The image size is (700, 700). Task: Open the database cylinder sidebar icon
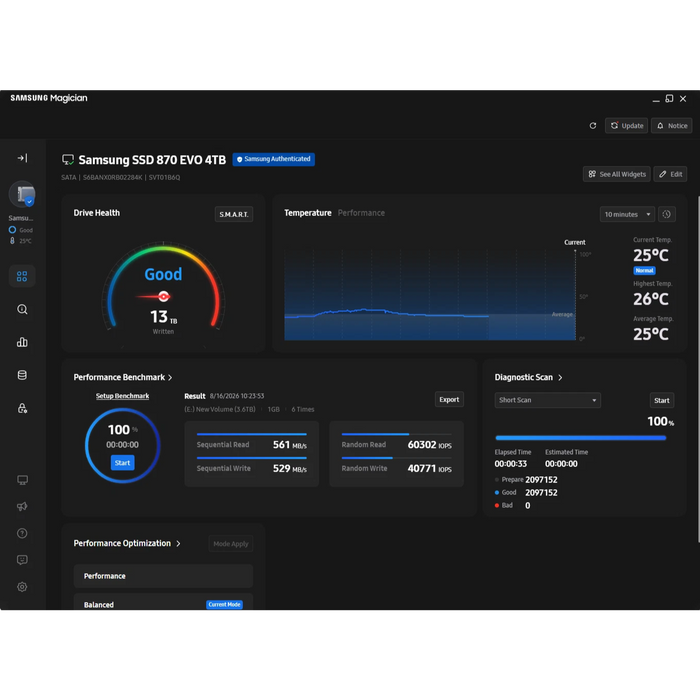[22, 375]
